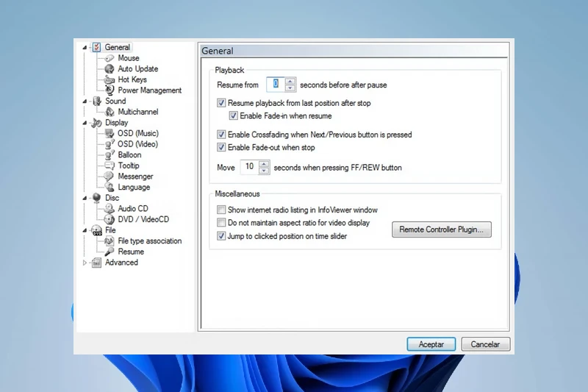
Task: Select the Language tree entry
Action: tap(134, 188)
